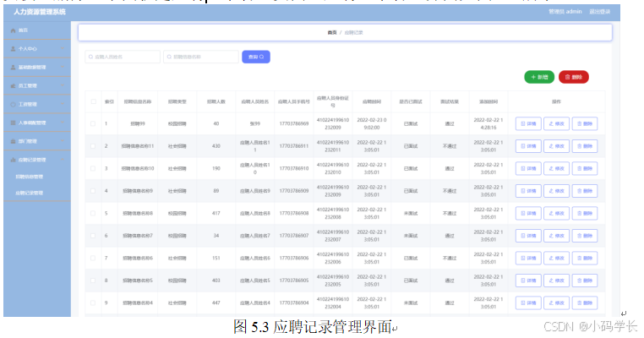
Task: Check the checkbox for row 4
Action: pyautogui.click(x=93, y=191)
